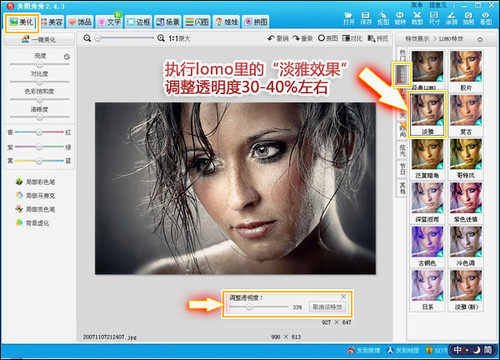The image size is (500, 360).
Task: Select the 局部变色笔 tool
Action: [x=35, y=209]
